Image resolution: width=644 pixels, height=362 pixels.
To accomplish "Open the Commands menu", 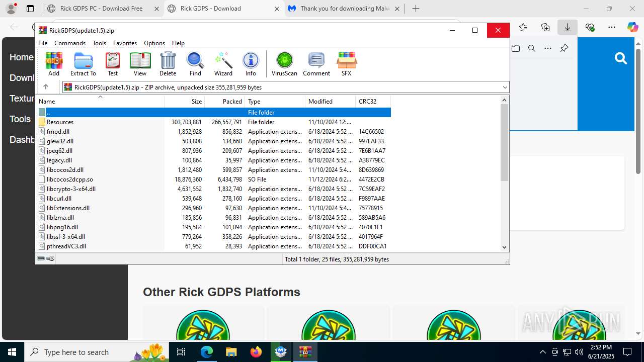I will pos(70,43).
